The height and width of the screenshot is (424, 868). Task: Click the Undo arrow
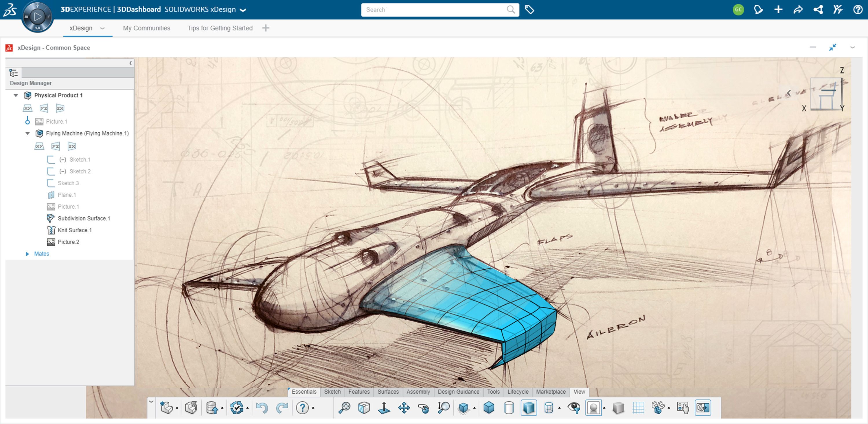[262, 407]
